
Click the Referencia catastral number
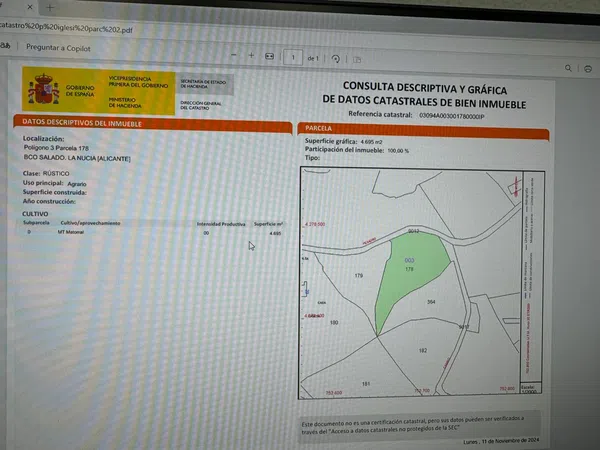(447, 116)
